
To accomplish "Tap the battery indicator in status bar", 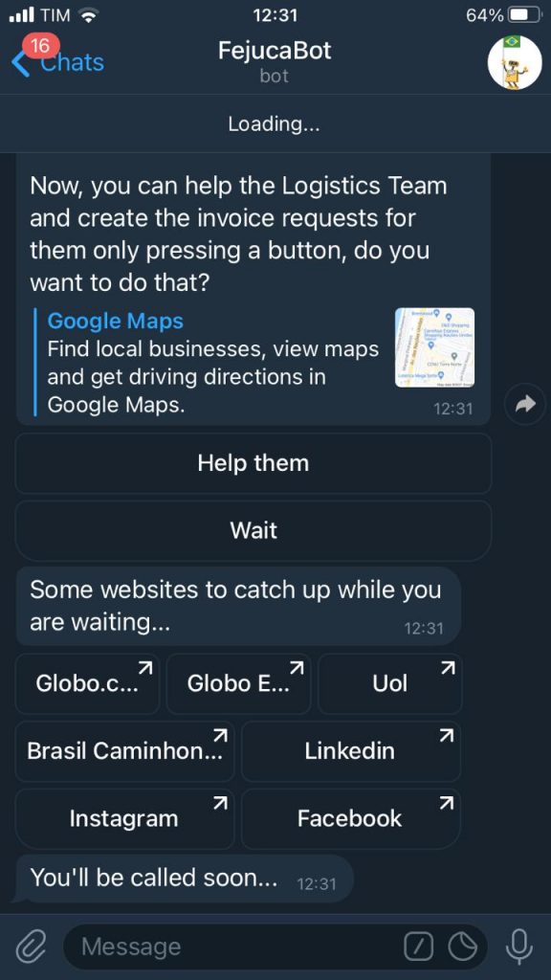I will 525,15.
